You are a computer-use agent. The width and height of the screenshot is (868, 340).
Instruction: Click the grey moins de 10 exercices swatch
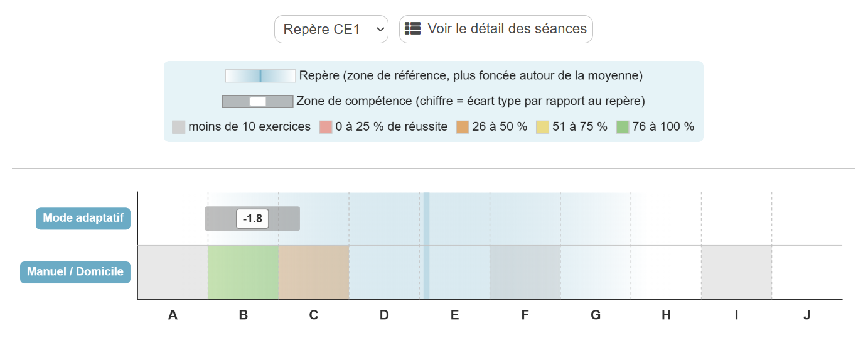pos(178,127)
